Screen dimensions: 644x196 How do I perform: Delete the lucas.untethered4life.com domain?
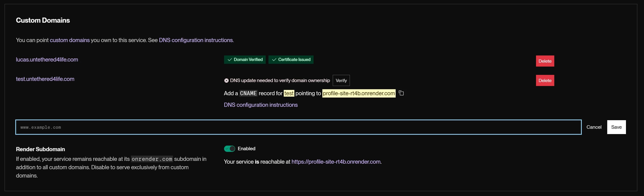545,61
